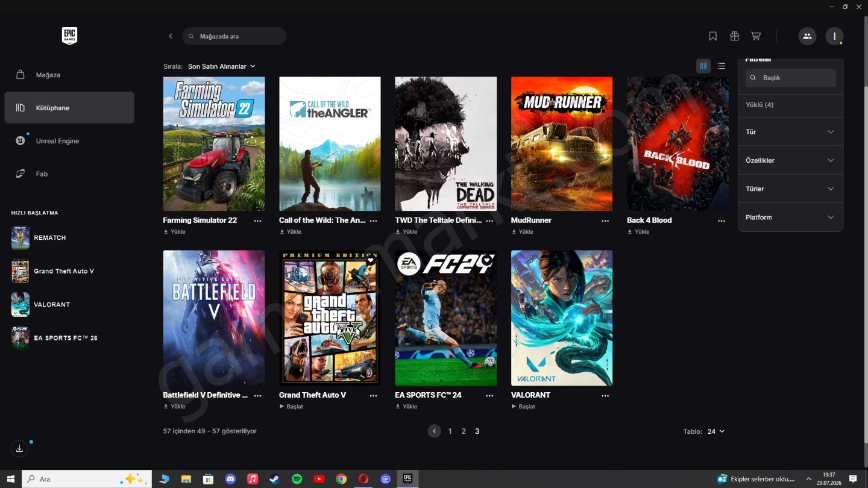868x488 pixels.
Task: Open options menu for Battlefield V Definitive
Action: (257, 395)
